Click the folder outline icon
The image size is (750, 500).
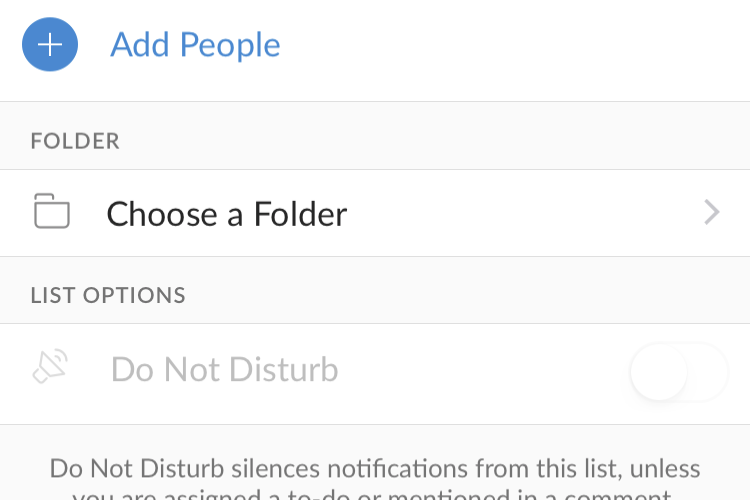tap(52, 212)
